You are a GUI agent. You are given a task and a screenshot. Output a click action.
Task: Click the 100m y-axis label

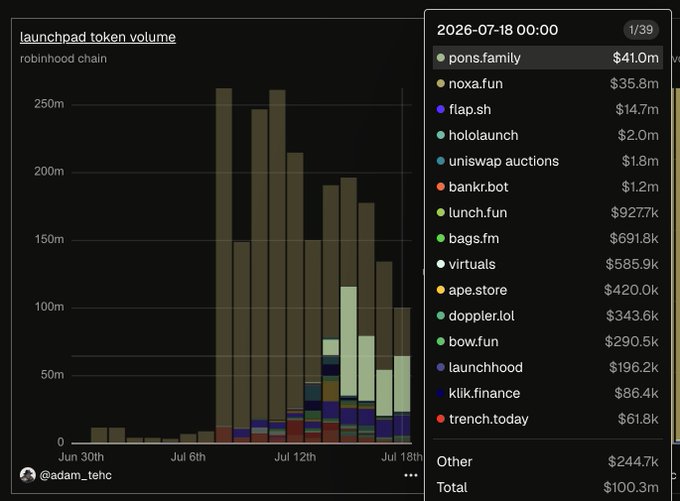49,307
